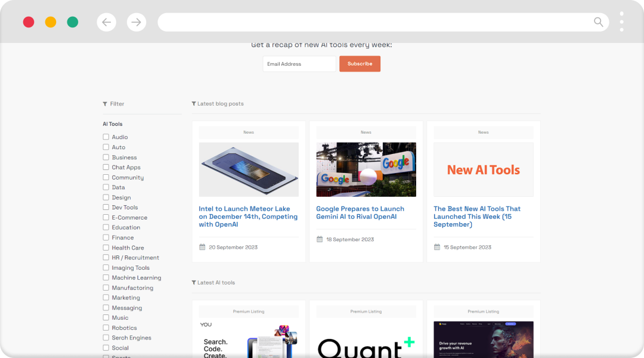The image size is (644, 358).
Task: Tick the Imaging Tools checkbox
Action: tap(106, 267)
